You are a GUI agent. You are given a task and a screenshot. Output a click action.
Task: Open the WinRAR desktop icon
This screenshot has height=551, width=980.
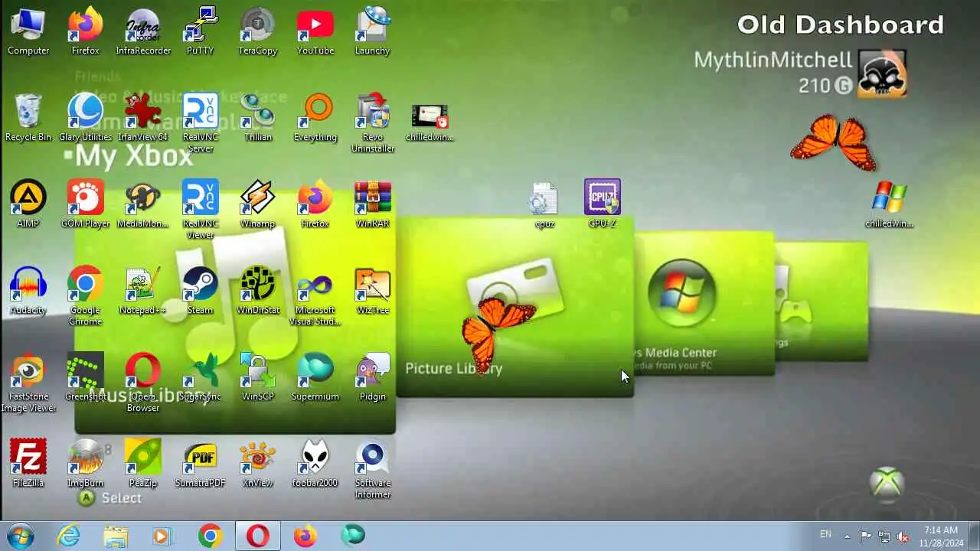tap(373, 204)
